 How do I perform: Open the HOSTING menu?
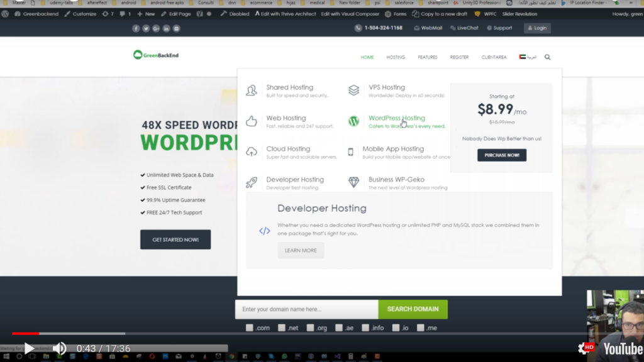point(396,57)
